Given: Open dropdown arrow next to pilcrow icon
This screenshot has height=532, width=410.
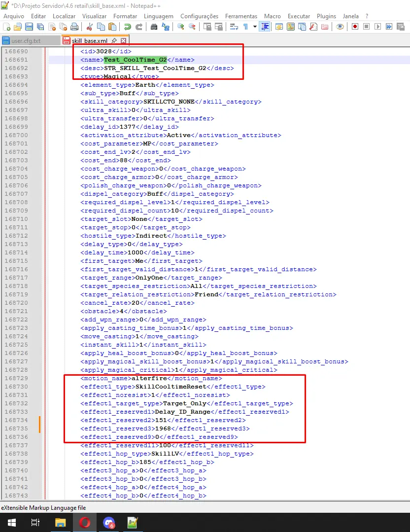Looking at the screenshot, I should [x=255, y=27].
